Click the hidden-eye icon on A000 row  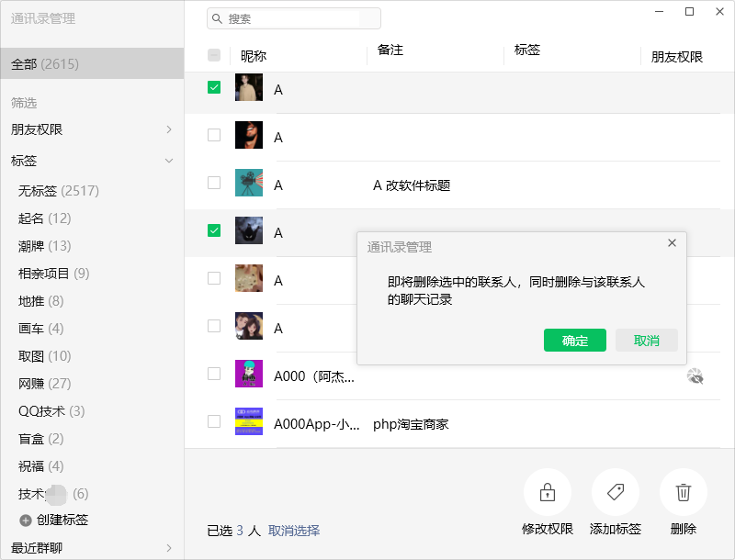pos(695,375)
